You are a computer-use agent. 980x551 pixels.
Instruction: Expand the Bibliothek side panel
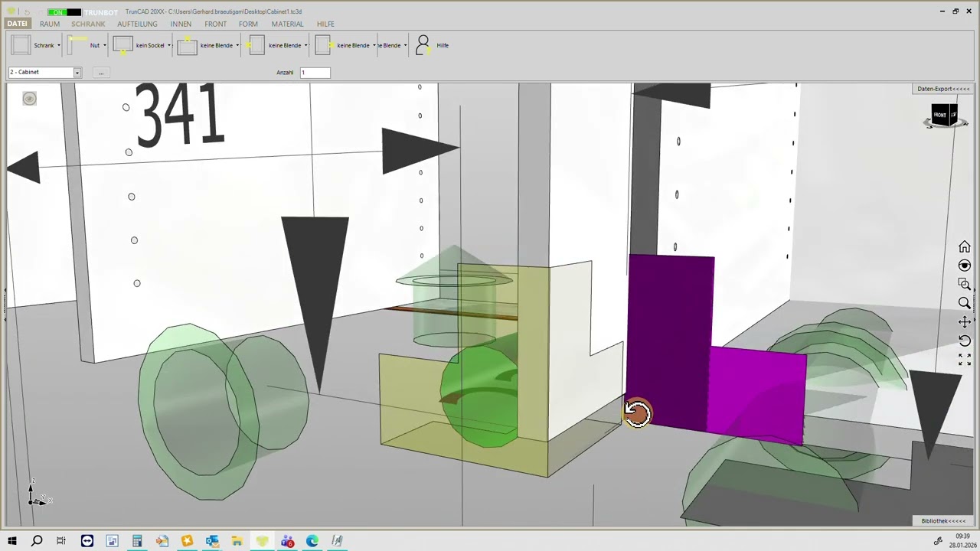(943, 521)
